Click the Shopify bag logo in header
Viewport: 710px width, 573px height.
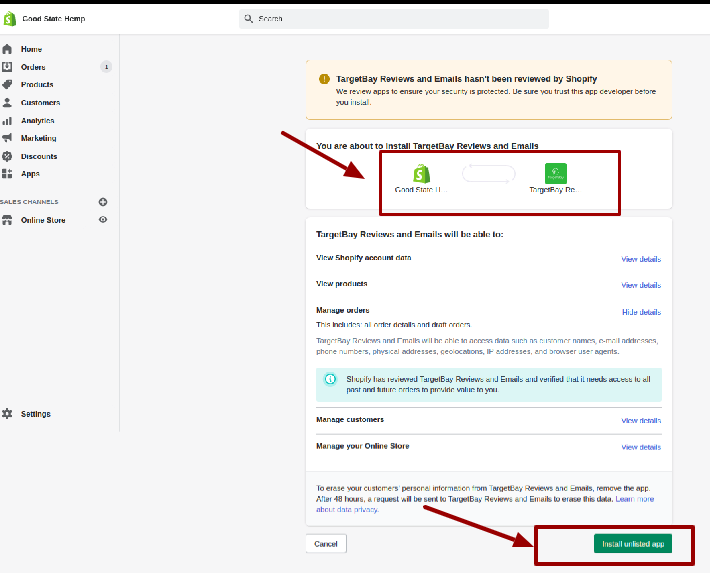coord(10,19)
